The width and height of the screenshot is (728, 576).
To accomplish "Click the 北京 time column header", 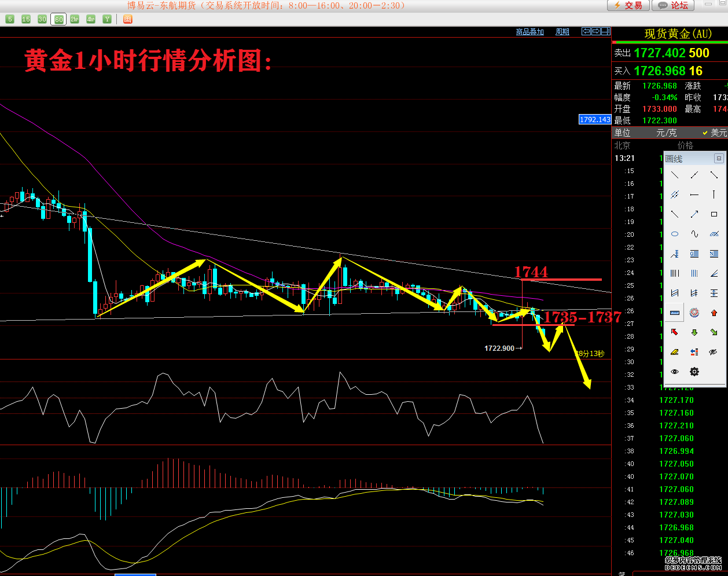I will [622, 145].
